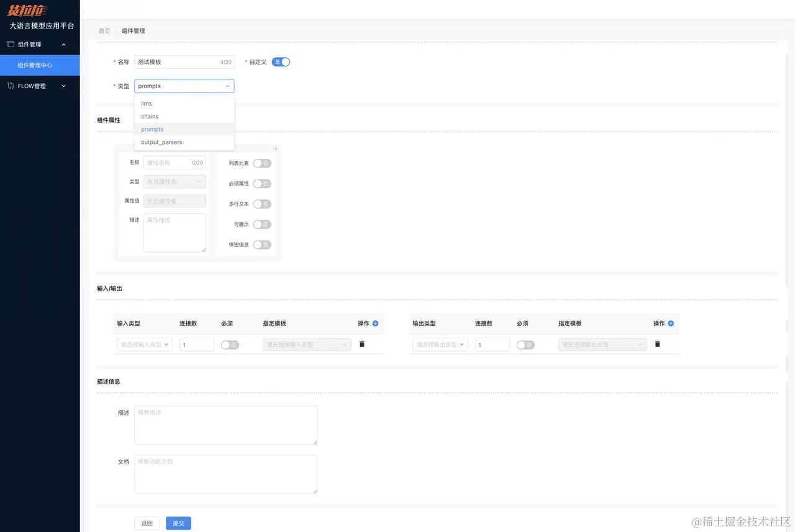Select chains from the type list
This screenshot has width=795, height=532.
pyautogui.click(x=184, y=117)
